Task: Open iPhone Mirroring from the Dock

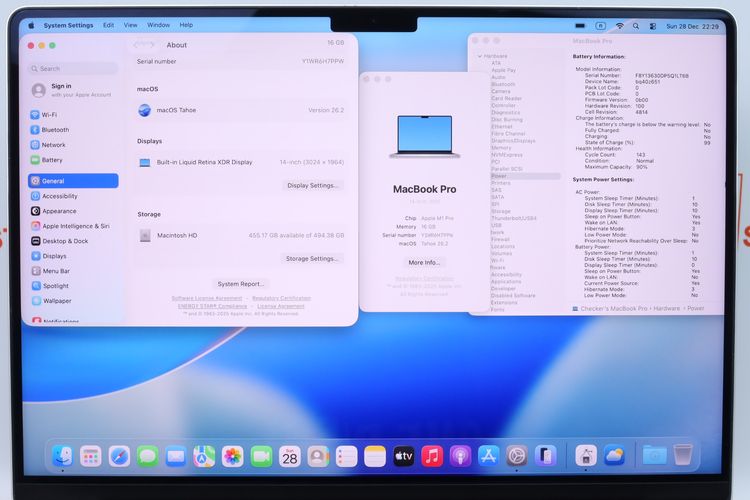Action: click(x=545, y=456)
